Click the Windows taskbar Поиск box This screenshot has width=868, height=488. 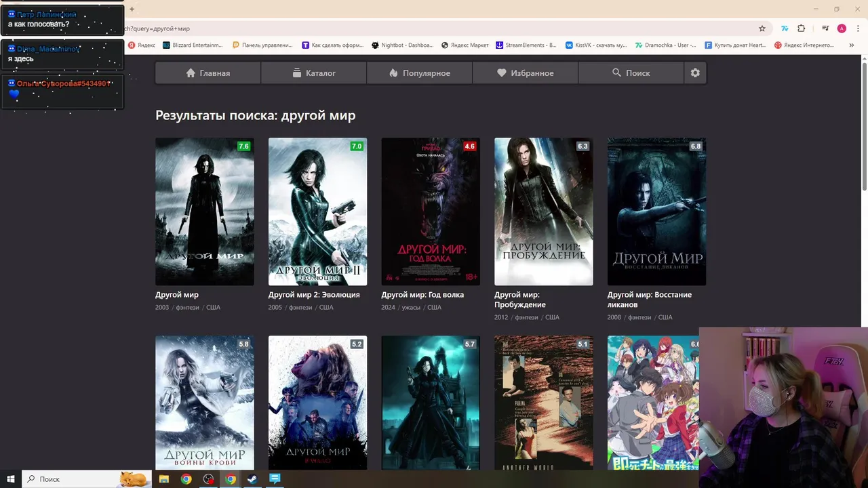click(87, 479)
